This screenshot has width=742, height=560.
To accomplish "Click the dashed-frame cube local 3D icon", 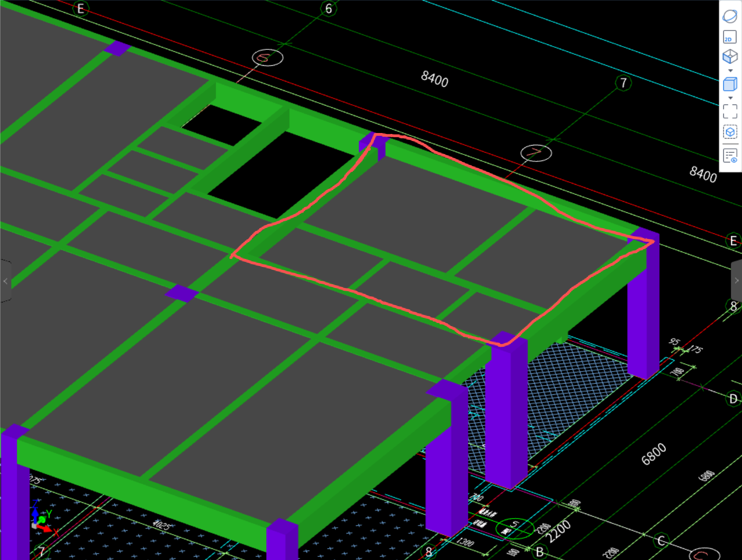I will tap(730, 132).
